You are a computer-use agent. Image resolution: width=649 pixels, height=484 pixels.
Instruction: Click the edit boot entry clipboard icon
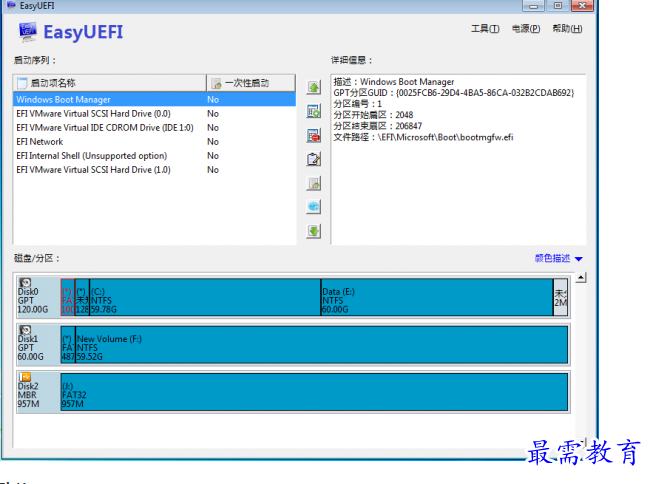[314, 160]
